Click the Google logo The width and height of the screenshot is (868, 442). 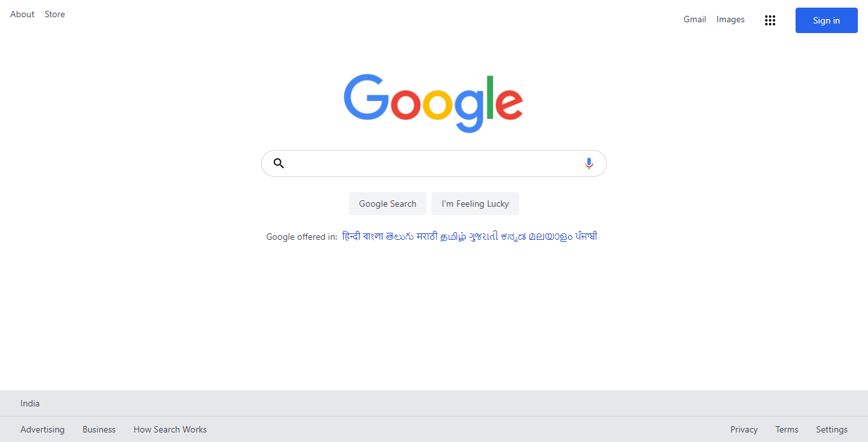point(433,103)
